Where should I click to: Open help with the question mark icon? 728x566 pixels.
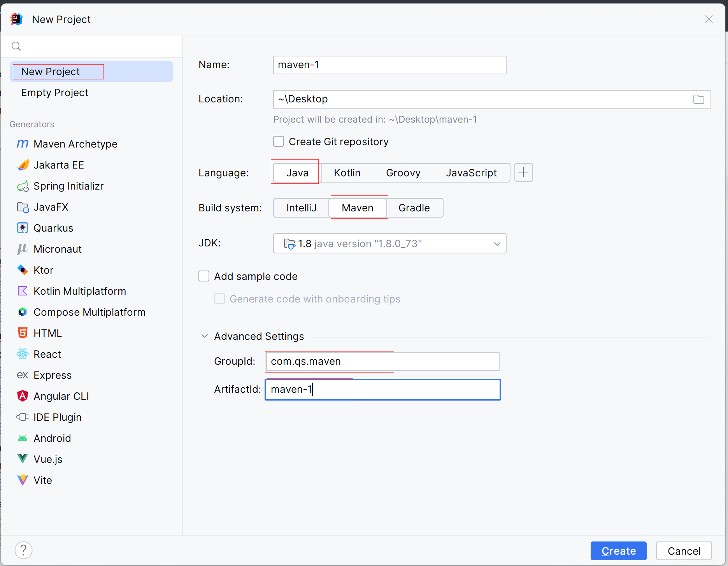[x=23, y=550]
